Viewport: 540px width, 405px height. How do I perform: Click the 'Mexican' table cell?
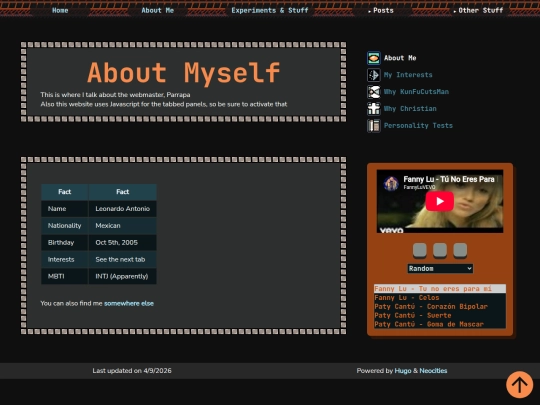[x=123, y=226]
